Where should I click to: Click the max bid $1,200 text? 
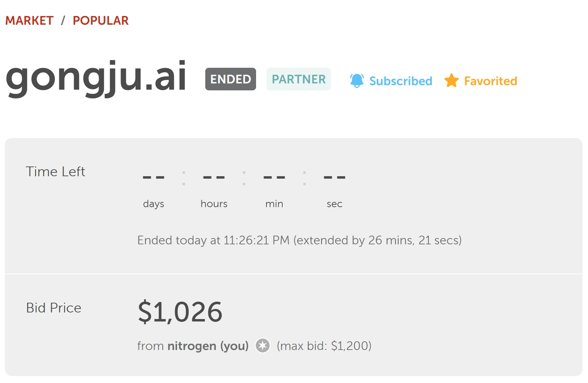pos(324,346)
